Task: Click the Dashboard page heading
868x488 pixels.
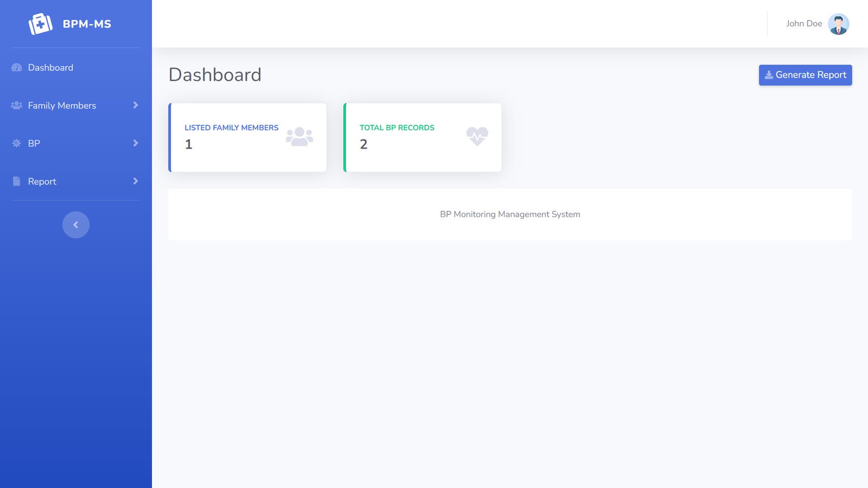Action: coord(215,75)
